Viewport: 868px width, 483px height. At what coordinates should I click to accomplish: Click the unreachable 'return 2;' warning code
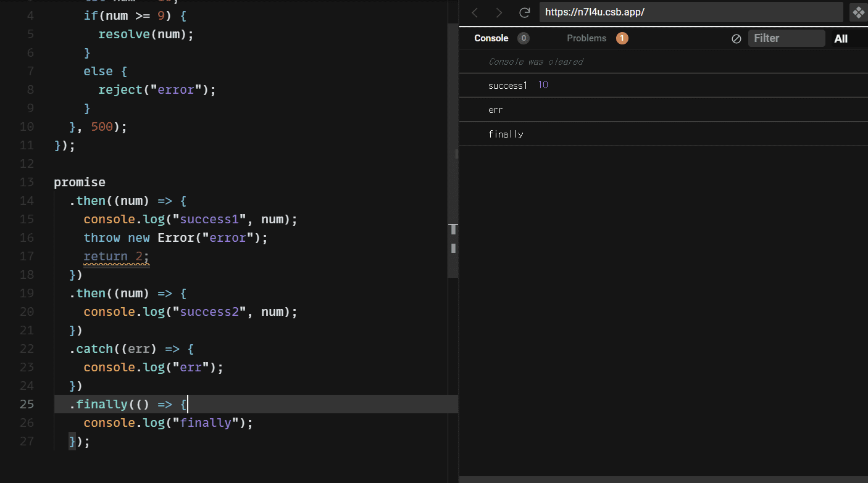pyautogui.click(x=117, y=256)
